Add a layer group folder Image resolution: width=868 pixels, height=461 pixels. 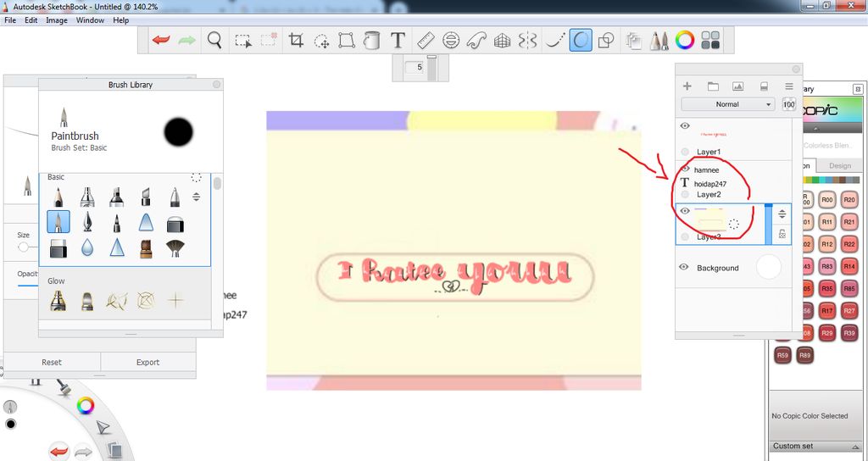point(713,86)
